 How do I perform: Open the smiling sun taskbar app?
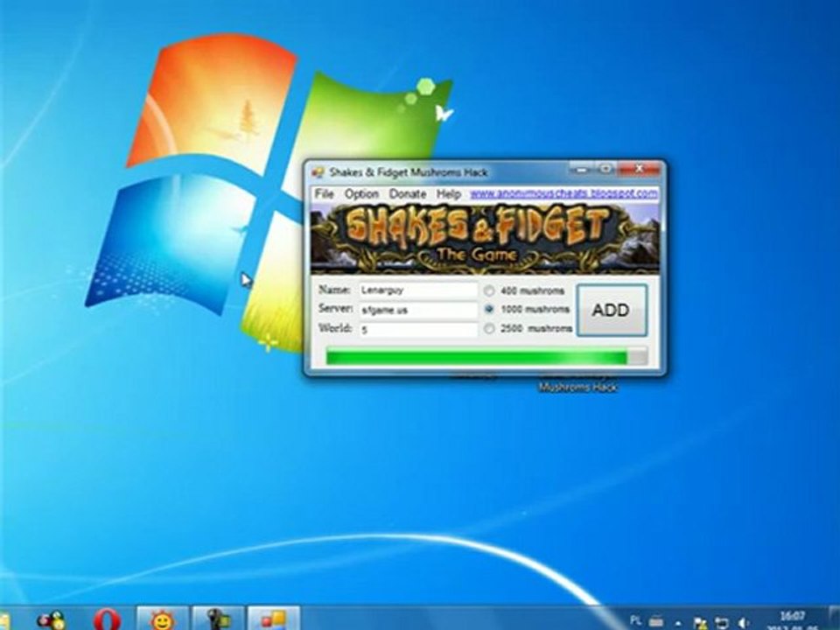click(163, 619)
